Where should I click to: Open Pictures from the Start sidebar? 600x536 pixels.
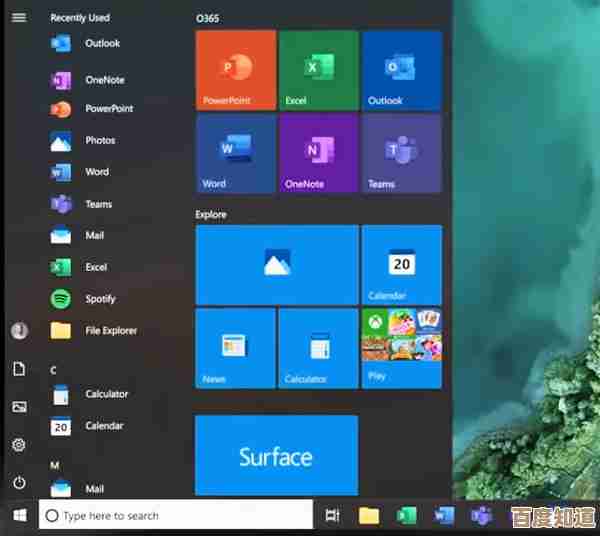coord(19,407)
